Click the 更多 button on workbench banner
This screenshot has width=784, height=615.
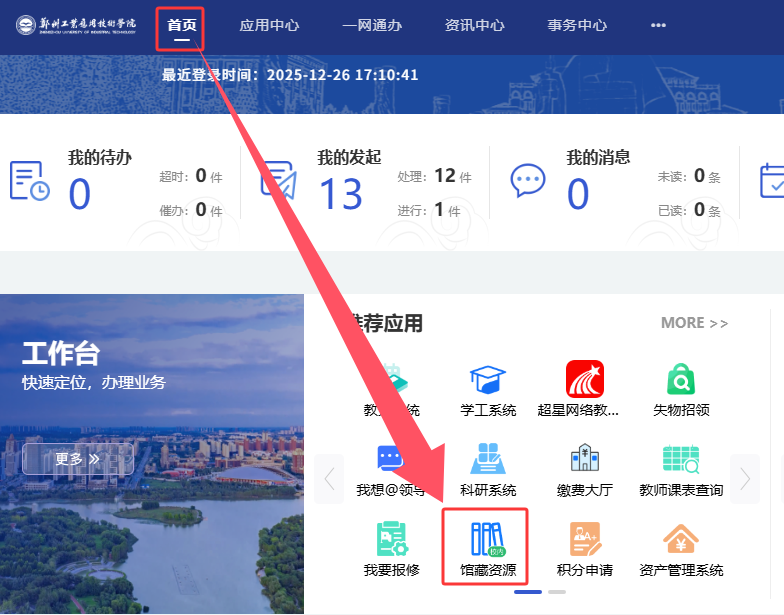click(x=77, y=459)
